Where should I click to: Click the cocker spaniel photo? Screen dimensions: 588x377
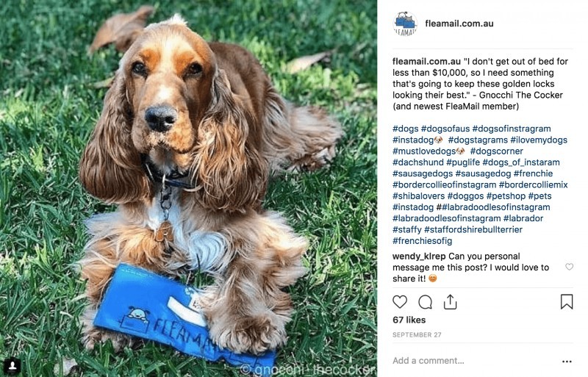(x=188, y=188)
